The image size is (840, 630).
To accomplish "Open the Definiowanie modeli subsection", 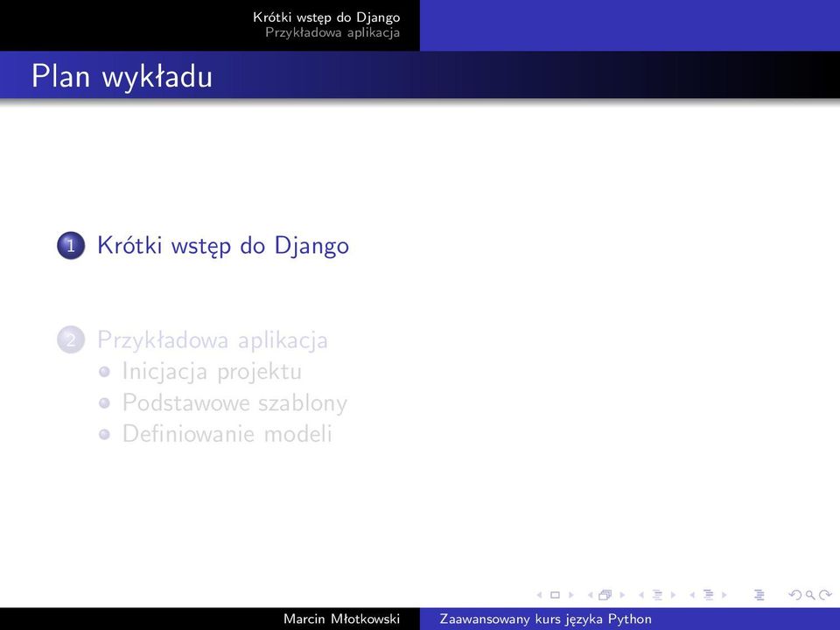I will (227, 434).
